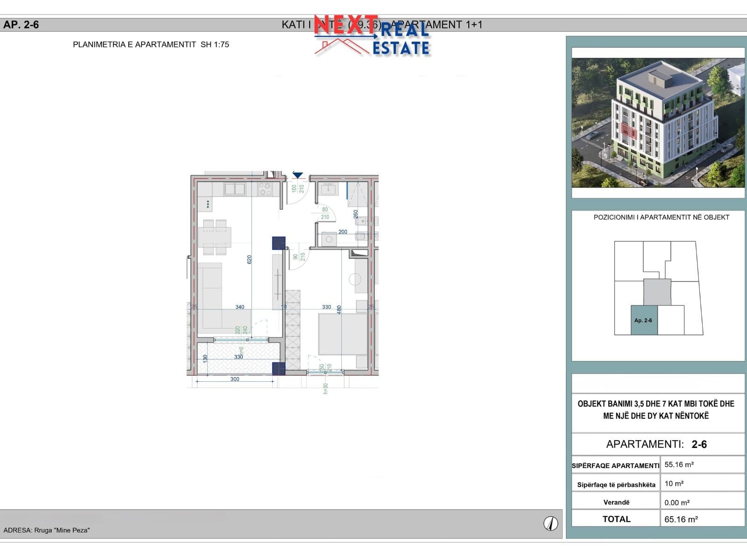Click the dark blue column at balcony corner
747x560 pixels.
point(279,369)
